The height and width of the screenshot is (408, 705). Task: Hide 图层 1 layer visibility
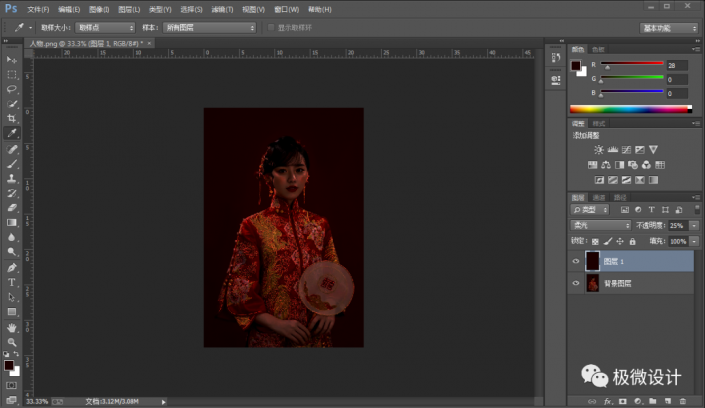coord(576,261)
